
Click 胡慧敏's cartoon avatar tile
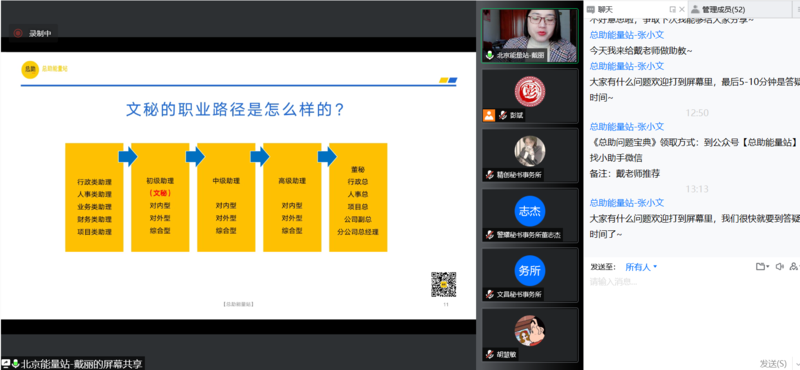pos(530,330)
